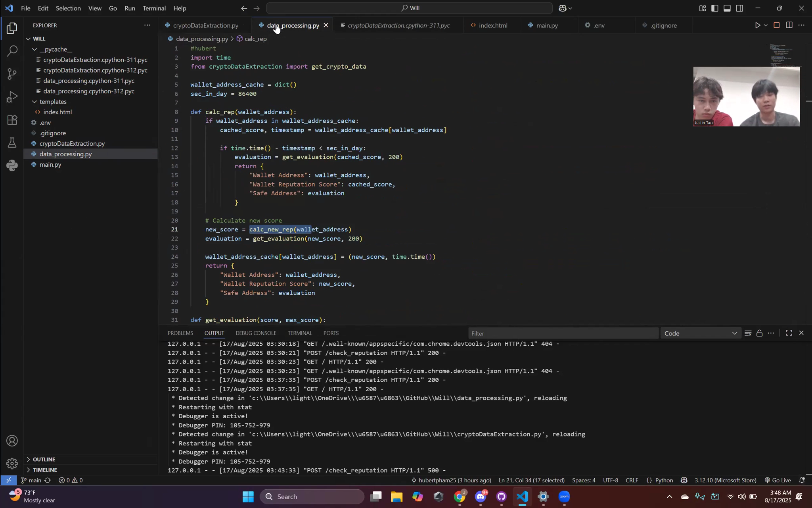Toggle the primary side bar layout button

click(x=714, y=8)
